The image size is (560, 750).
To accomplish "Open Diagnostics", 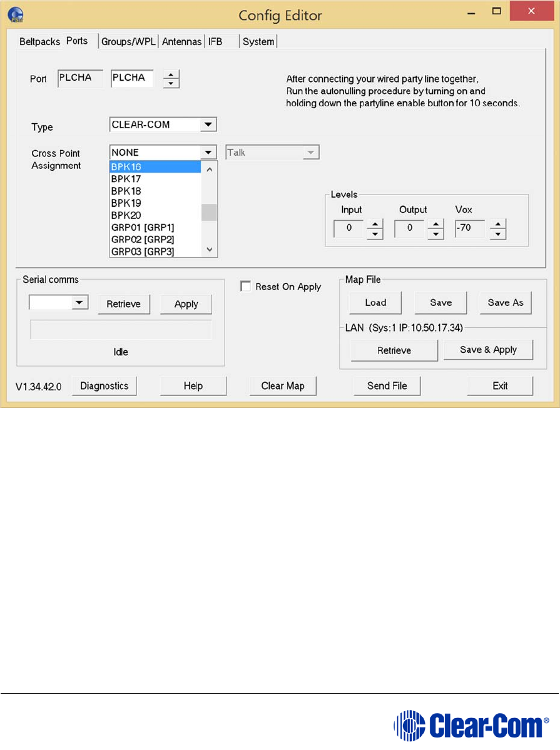I will 104,386.
